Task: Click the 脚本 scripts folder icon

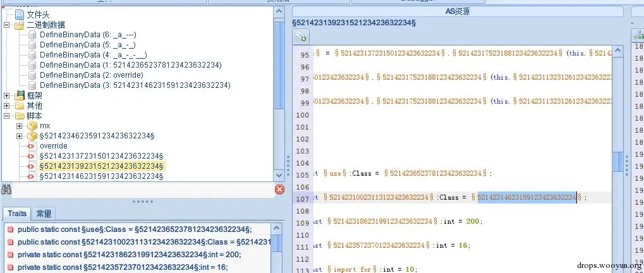Action: (20, 116)
